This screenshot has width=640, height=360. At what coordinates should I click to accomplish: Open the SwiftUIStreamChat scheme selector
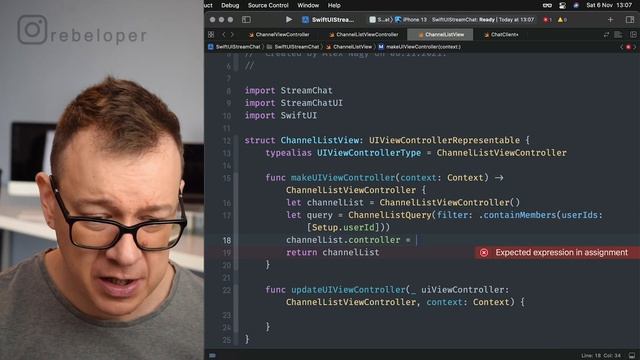(x=328, y=20)
